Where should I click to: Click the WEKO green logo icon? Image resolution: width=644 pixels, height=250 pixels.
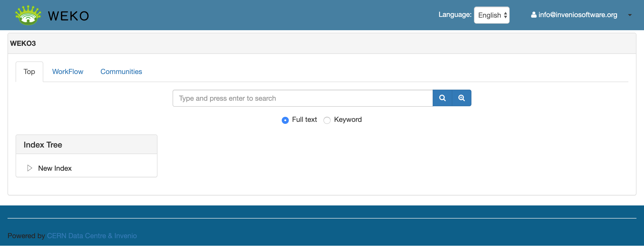coord(28,15)
